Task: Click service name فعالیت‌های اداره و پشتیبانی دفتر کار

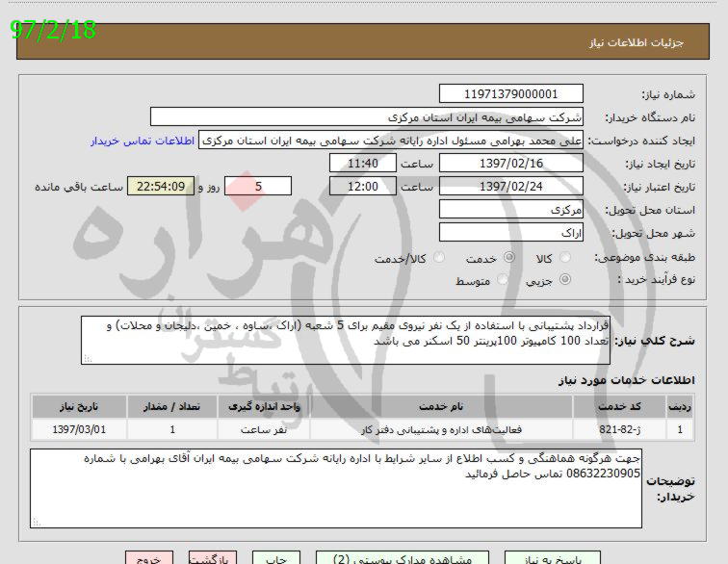Action: [441, 429]
